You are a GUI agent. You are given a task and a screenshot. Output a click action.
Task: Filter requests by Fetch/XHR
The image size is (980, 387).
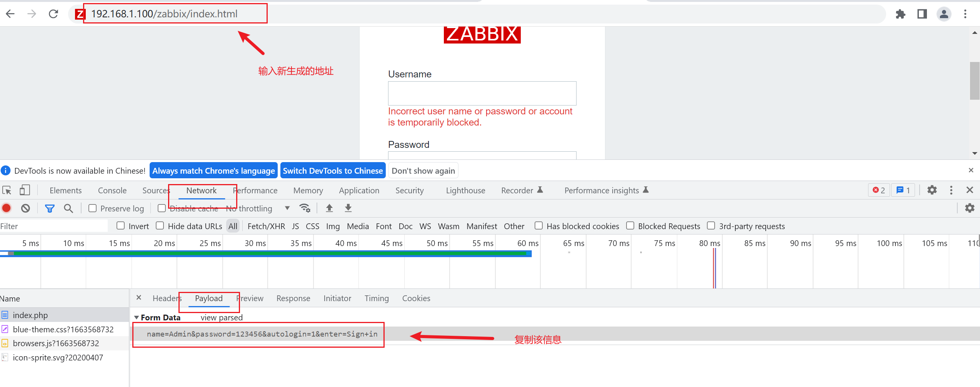[x=266, y=226]
